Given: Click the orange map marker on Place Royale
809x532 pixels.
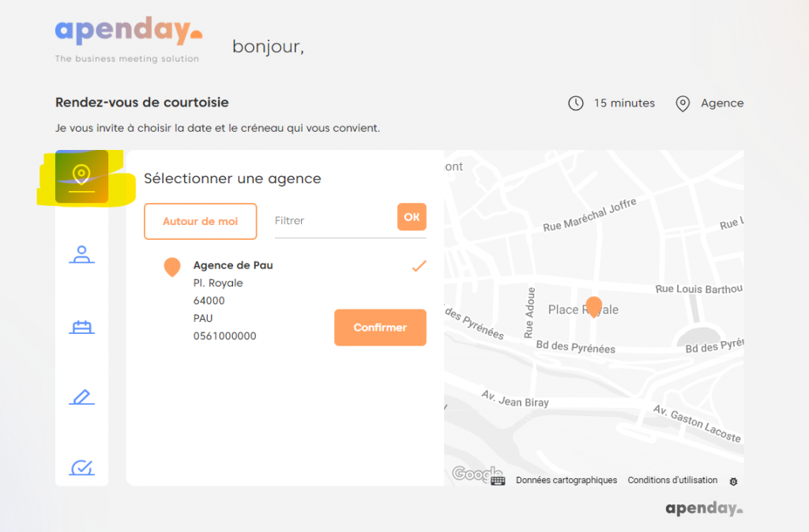Looking at the screenshot, I should coord(593,306).
